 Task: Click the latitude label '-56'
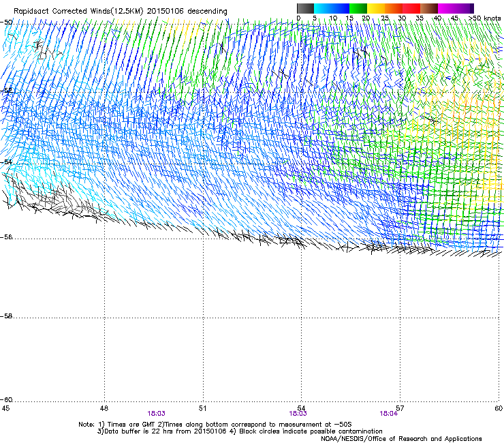pos(6,237)
